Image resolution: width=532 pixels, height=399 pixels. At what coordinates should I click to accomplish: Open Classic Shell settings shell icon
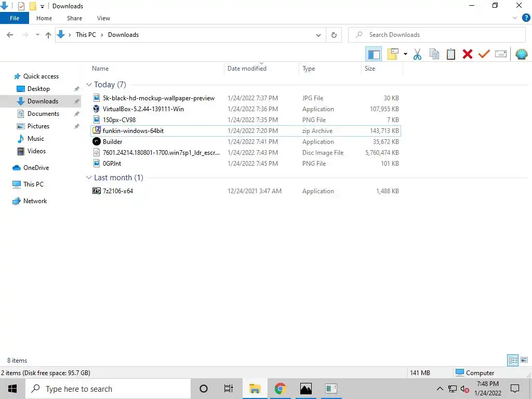[x=522, y=54]
